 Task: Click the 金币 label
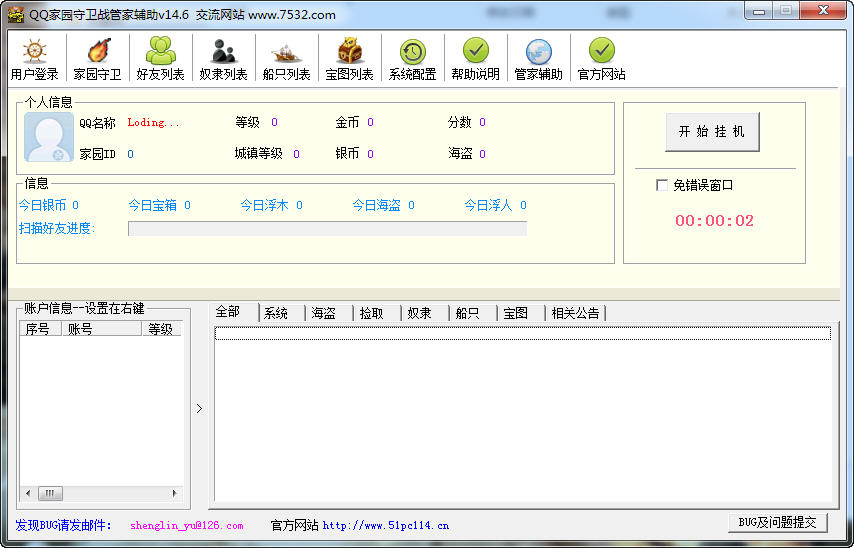(347, 123)
